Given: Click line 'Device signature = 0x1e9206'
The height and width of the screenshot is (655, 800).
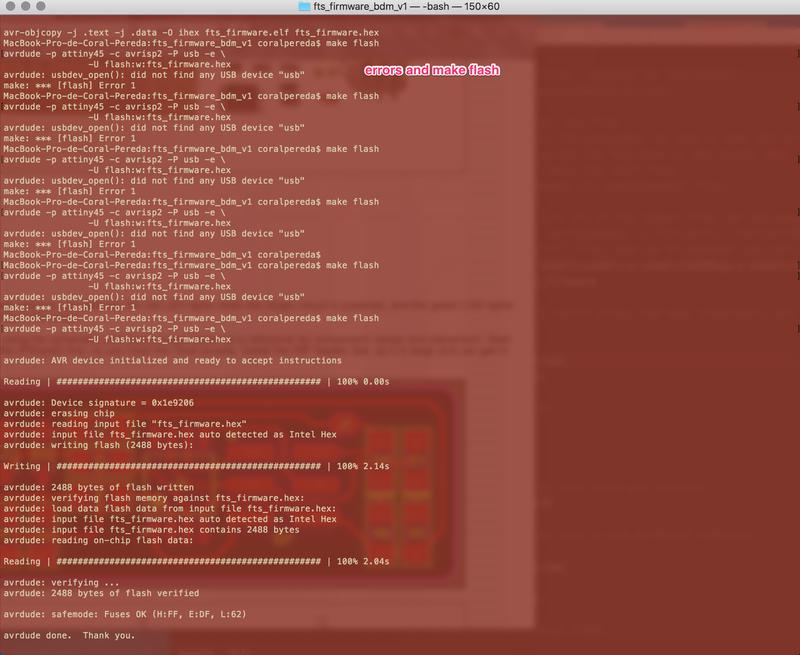Looking at the screenshot, I should tap(98, 403).
